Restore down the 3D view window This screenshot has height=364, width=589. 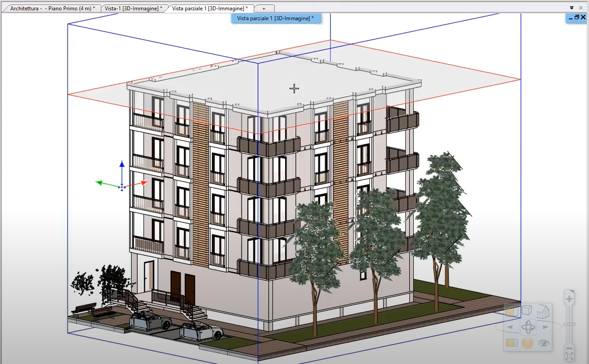(x=577, y=17)
